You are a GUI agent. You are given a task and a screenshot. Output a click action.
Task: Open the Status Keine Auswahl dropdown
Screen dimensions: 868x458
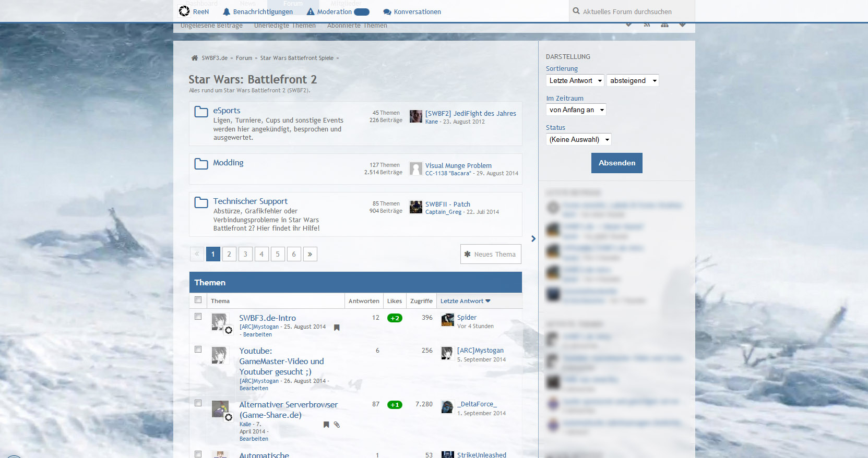579,139
